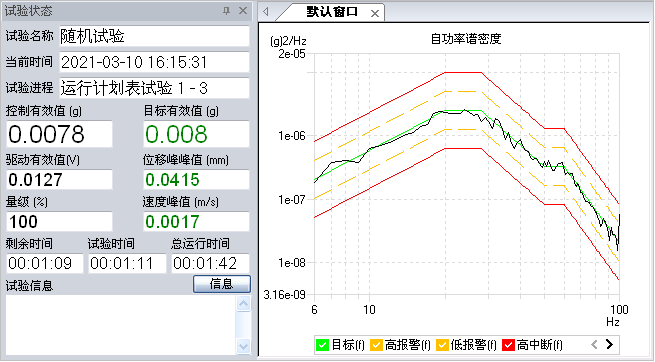Click the y-axis bottom value 3.16e-09
This screenshot has height=362, width=655.
coord(284,295)
